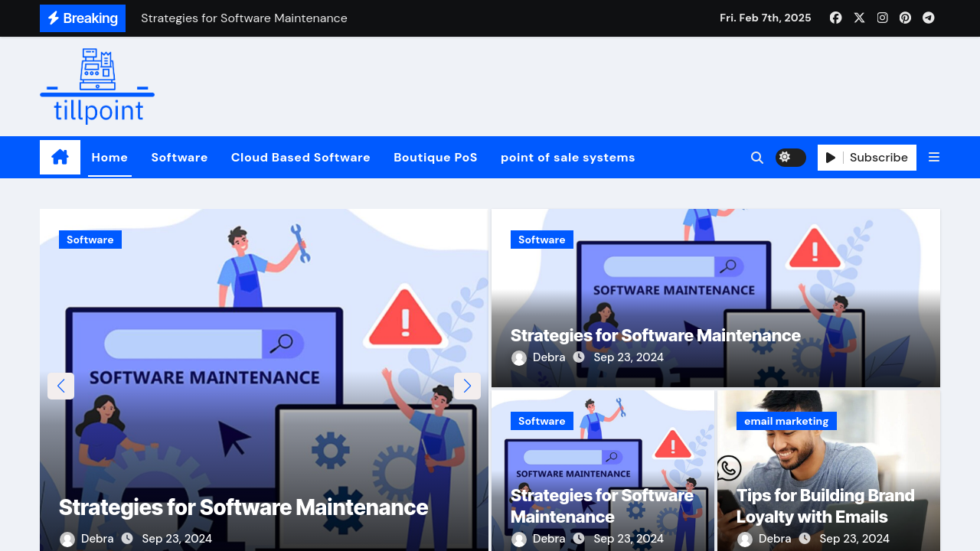
Task: Open Tips for Building Brand Loyalty article
Action: click(825, 506)
